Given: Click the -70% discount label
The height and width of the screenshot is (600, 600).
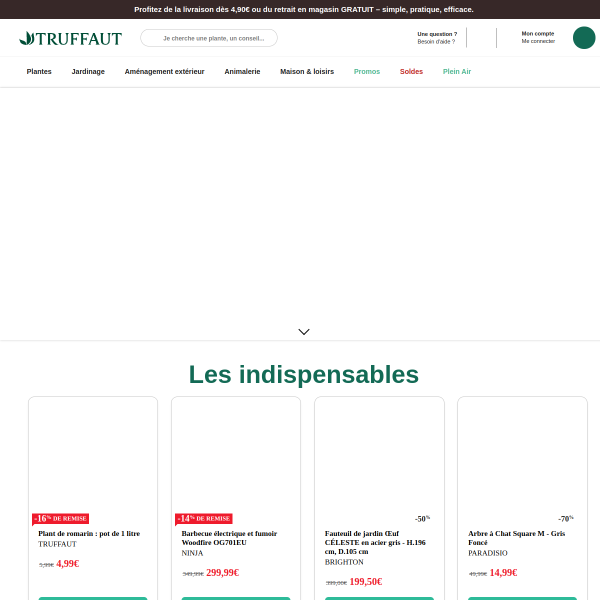Looking at the screenshot, I should point(566,519).
